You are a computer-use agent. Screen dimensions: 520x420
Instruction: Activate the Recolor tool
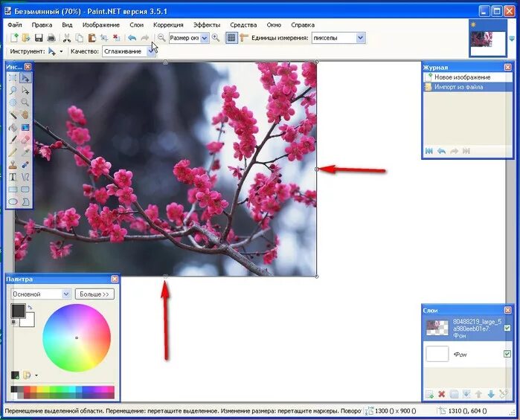(x=25, y=164)
